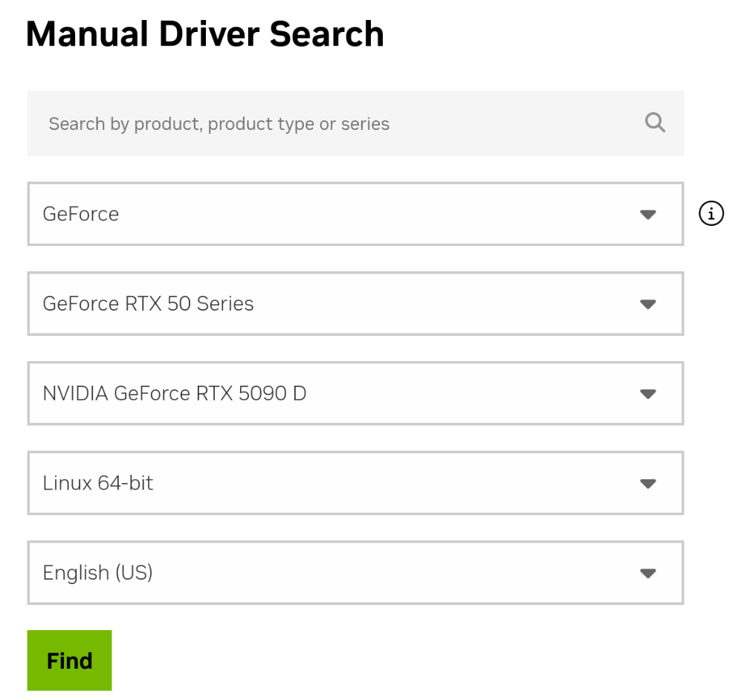Click the Manual Driver Search heading

[205, 34]
